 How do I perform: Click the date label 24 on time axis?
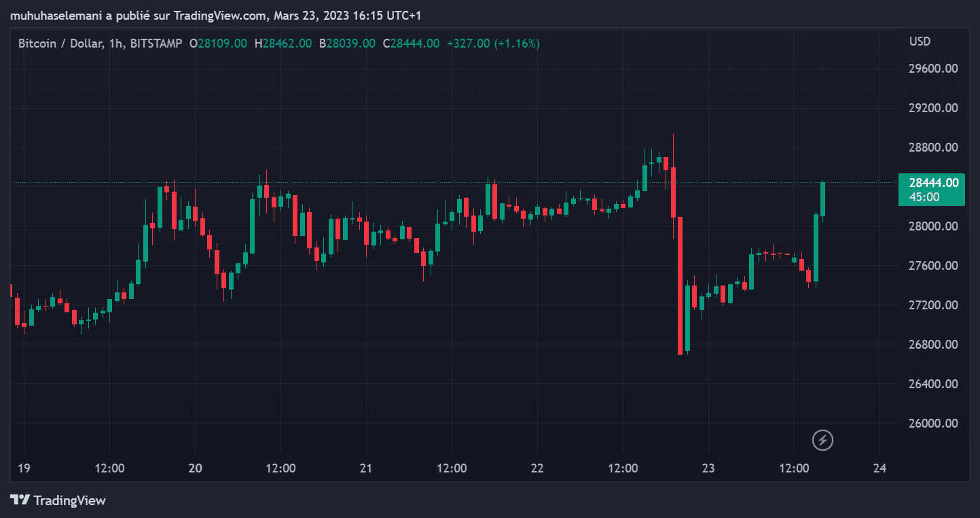point(879,468)
